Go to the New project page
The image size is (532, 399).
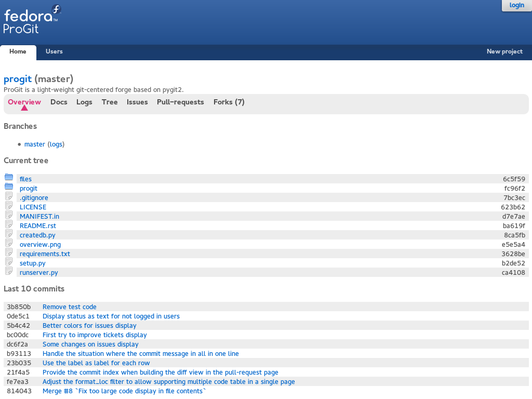click(x=504, y=51)
